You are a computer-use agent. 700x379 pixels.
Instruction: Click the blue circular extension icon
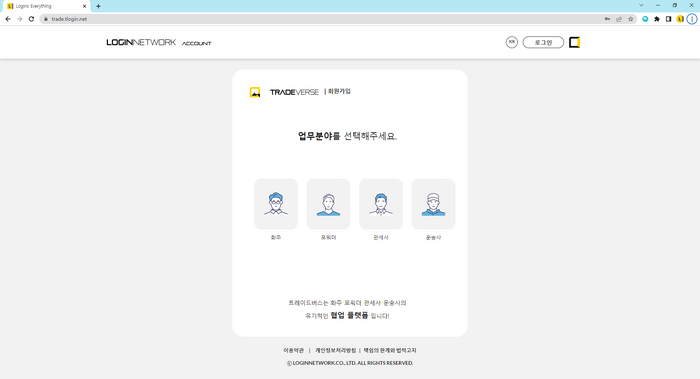tap(645, 19)
